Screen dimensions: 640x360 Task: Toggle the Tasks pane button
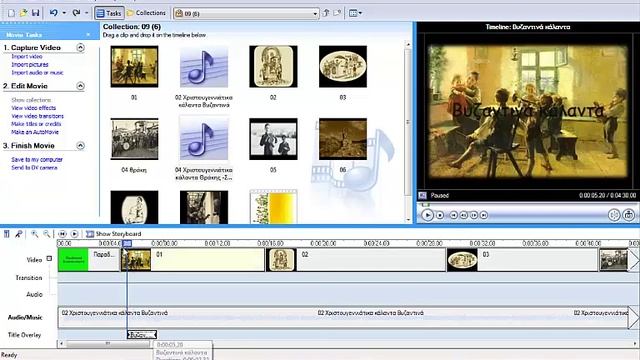coord(109,13)
